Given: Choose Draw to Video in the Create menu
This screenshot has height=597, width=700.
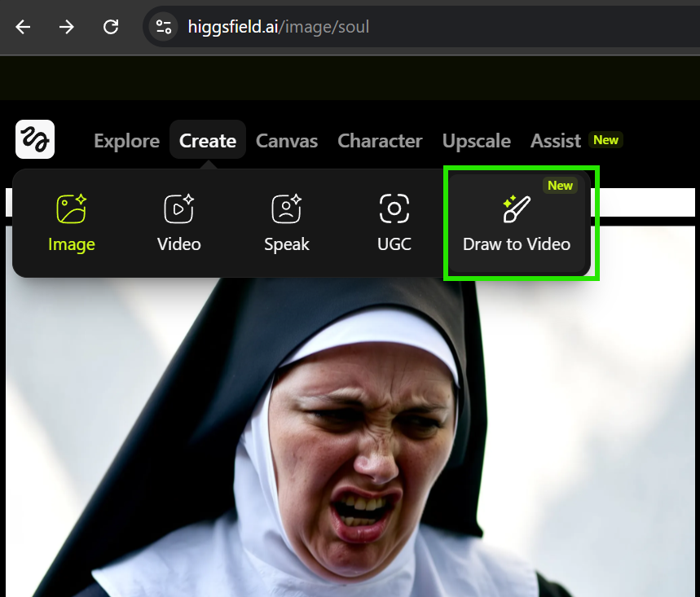Looking at the screenshot, I should pyautogui.click(x=517, y=223).
